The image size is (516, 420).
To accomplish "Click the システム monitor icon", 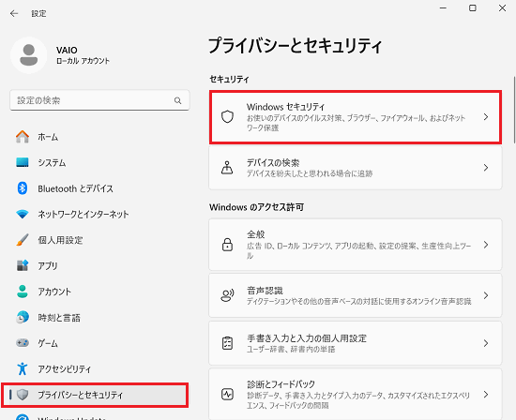I will [23, 162].
